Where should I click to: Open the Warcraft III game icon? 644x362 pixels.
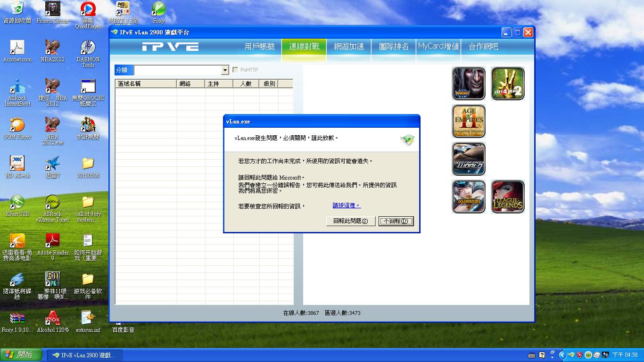[468, 83]
